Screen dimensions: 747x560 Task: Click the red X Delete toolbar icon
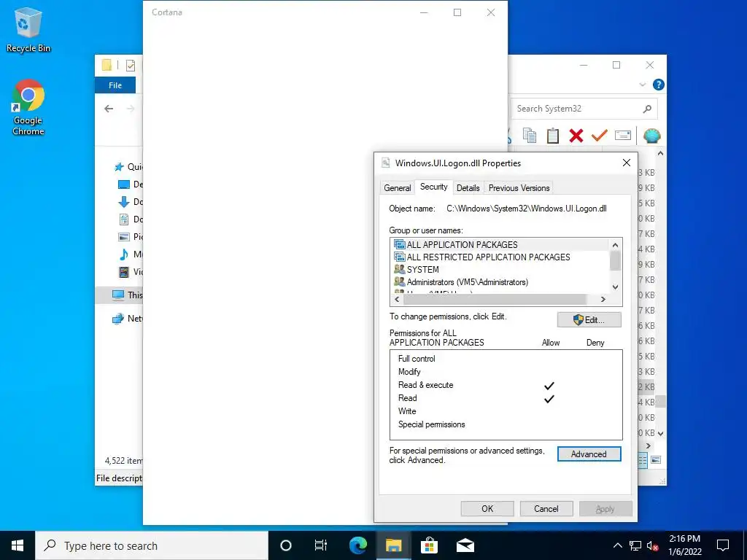(x=576, y=136)
